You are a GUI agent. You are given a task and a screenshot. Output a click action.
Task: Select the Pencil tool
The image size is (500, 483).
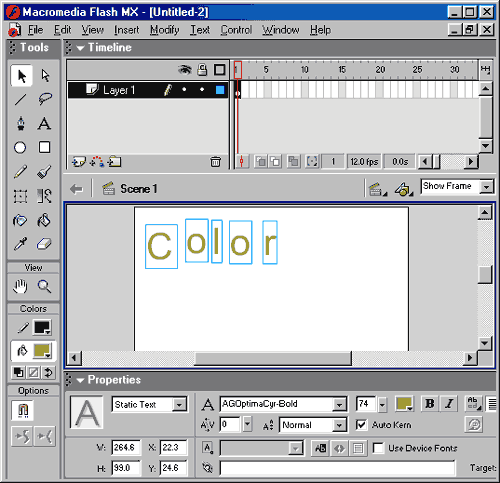coord(21,172)
